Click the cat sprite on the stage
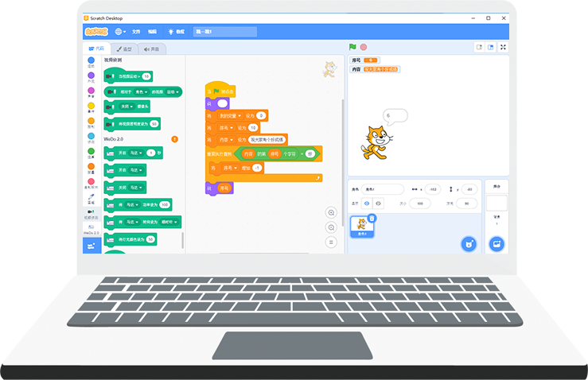 click(376, 143)
